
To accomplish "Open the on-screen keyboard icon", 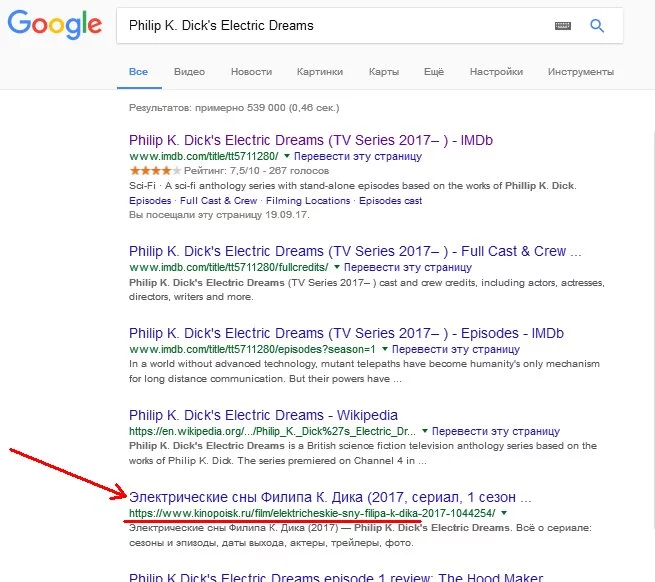I will point(562,26).
